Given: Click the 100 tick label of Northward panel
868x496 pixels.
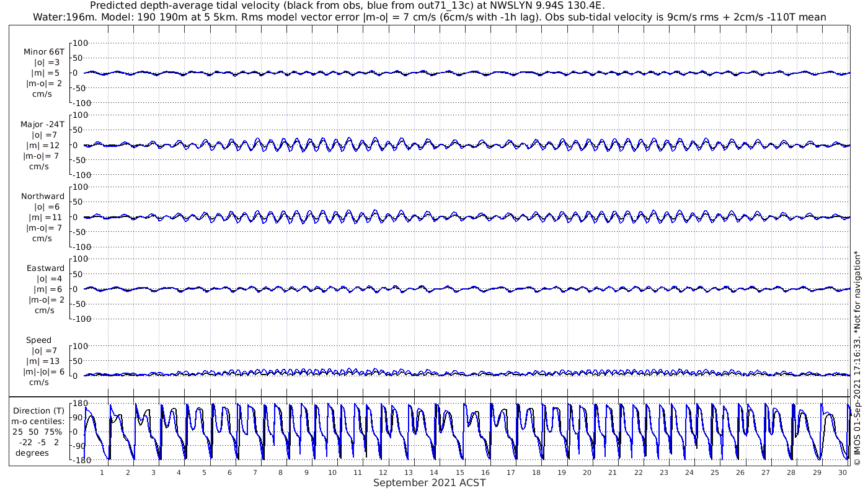Looking at the screenshot, I should click(x=81, y=187).
